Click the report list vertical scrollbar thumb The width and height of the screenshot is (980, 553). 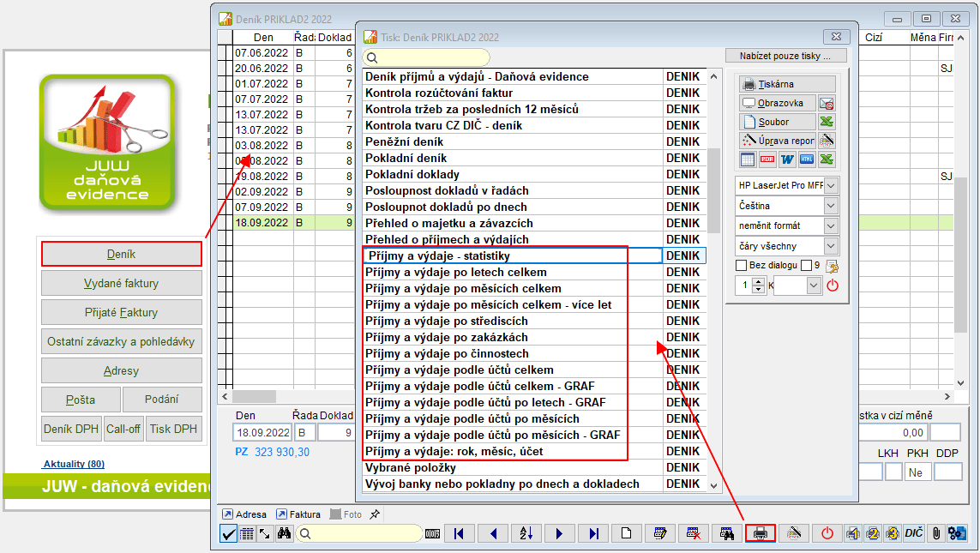click(x=713, y=190)
